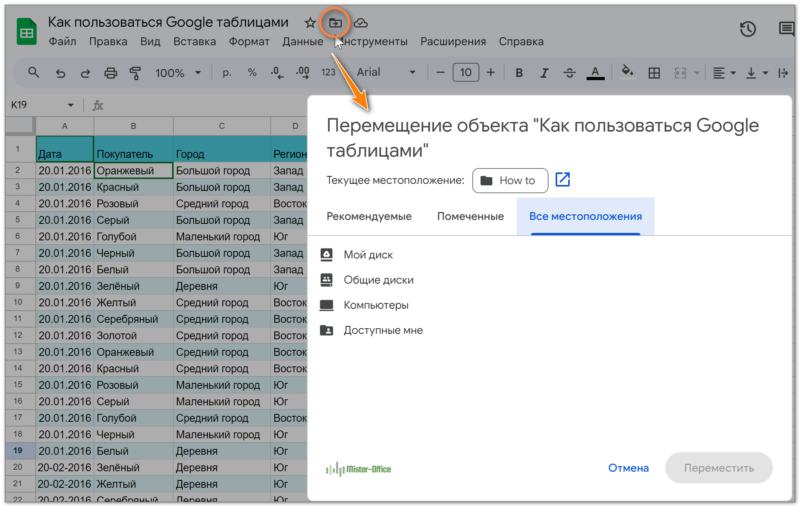Open the zoom 100% dropdown
800x507 pixels.
pyautogui.click(x=178, y=73)
